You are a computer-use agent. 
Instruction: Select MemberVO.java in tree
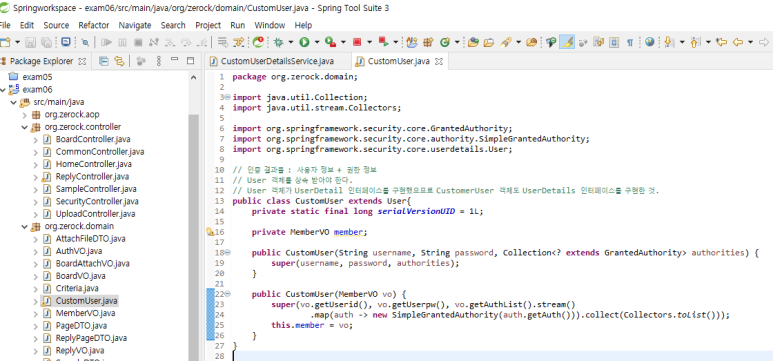click(x=85, y=314)
